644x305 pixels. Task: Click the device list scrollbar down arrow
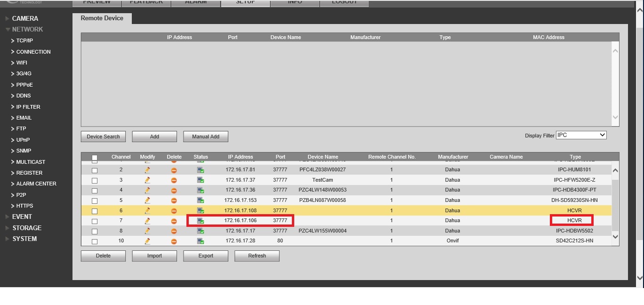(615, 237)
